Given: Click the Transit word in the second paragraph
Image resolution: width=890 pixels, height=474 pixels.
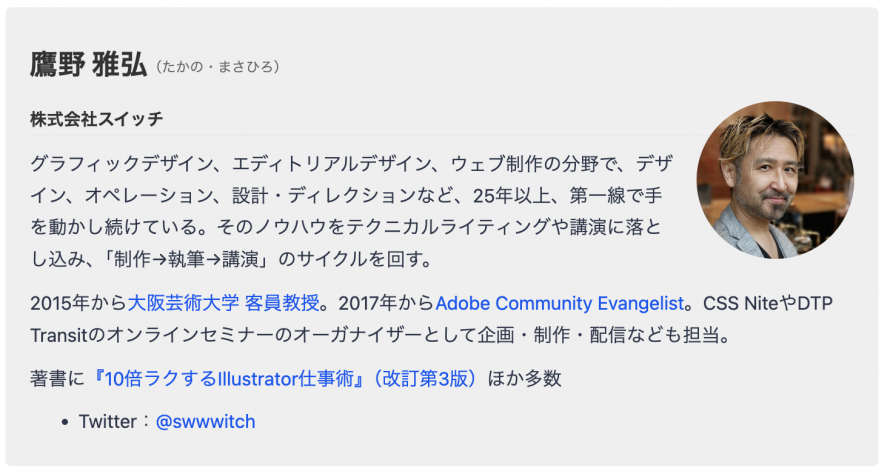Looking at the screenshot, I should pos(58,335).
